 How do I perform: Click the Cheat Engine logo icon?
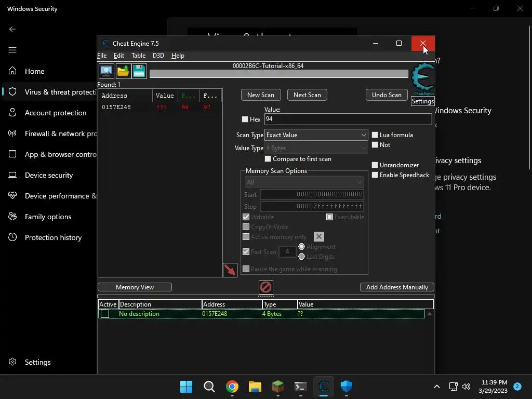tap(422, 79)
